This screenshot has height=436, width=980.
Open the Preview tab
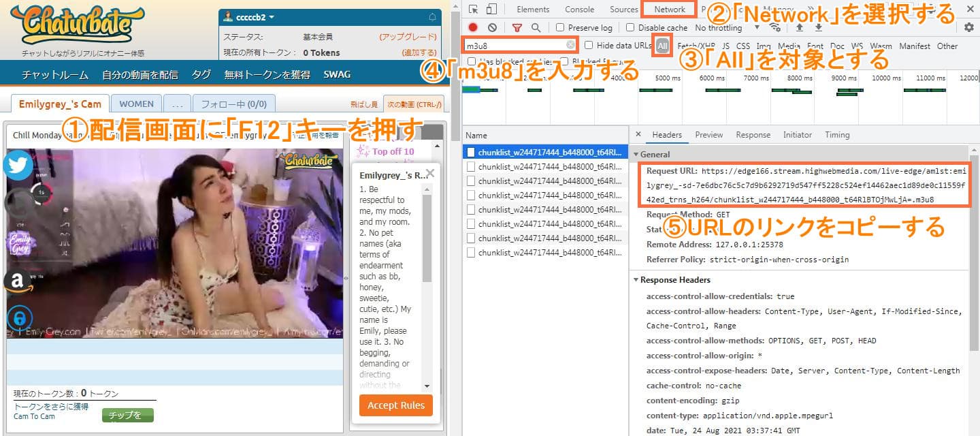pyautogui.click(x=708, y=135)
